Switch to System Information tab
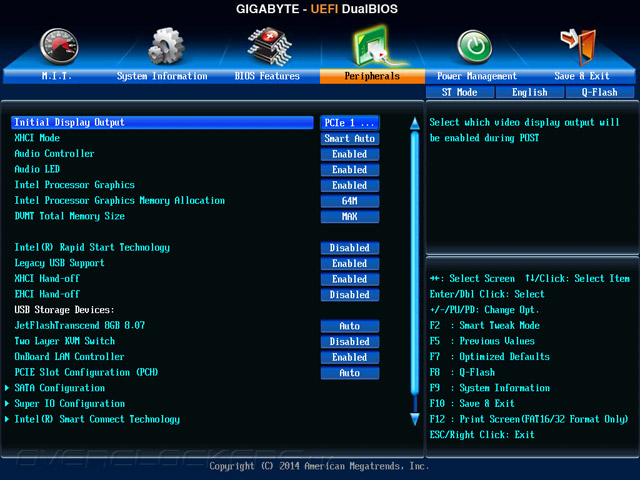The width and height of the screenshot is (640, 480). coord(162,76)
